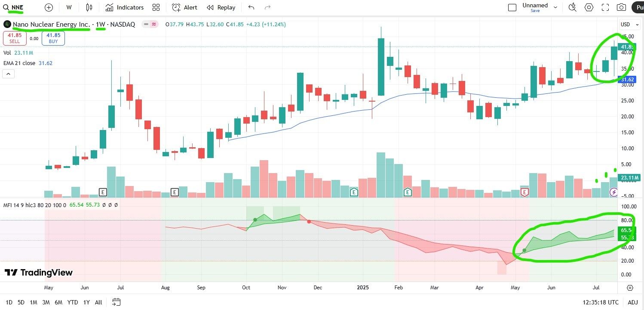This screenshot has width=644, height=310.
Task: Collapse the indicator legend with chevron
Action: pos(8,74)
